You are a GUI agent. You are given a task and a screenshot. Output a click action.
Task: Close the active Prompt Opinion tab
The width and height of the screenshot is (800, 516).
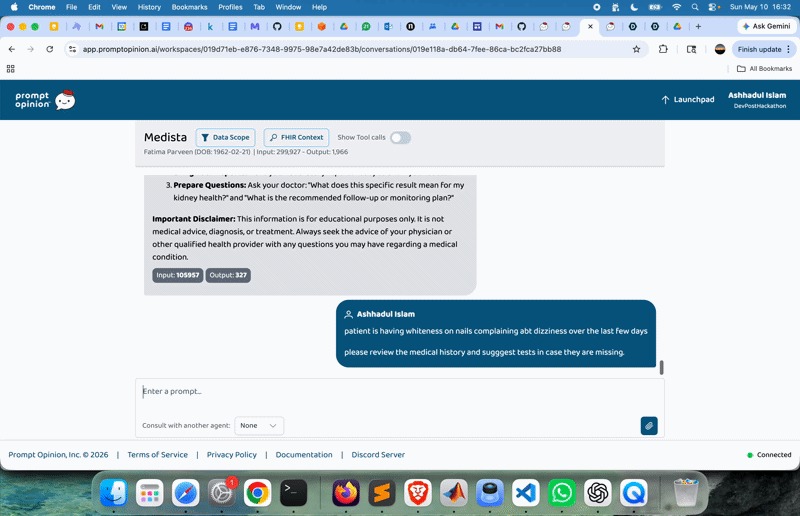point(590,27)
